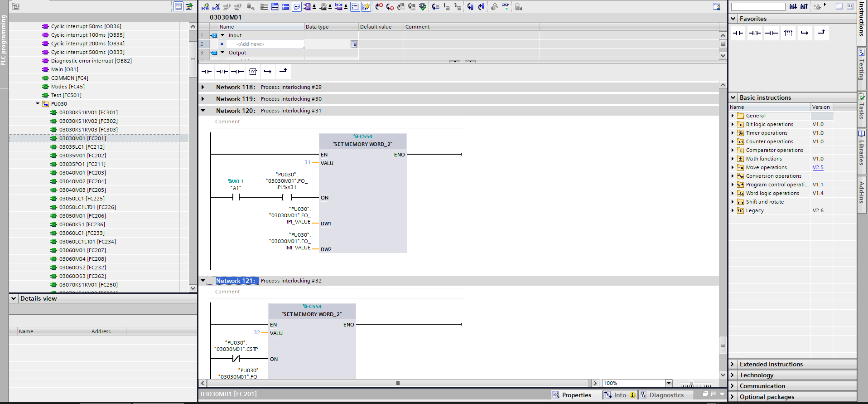Screen dimensions: 868x404
Task: Insert normally open contact from editor favorites bar
Action: 207,72
